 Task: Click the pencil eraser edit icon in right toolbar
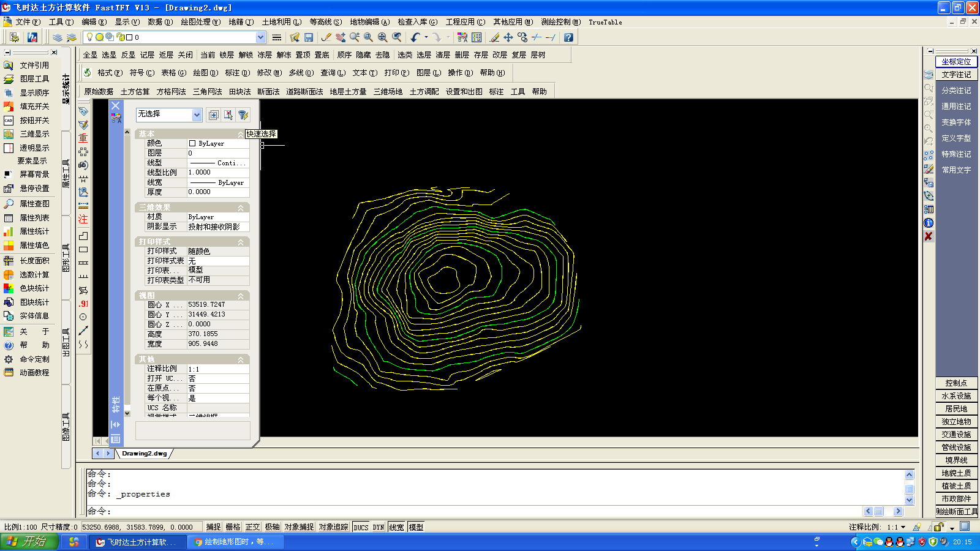929,169
